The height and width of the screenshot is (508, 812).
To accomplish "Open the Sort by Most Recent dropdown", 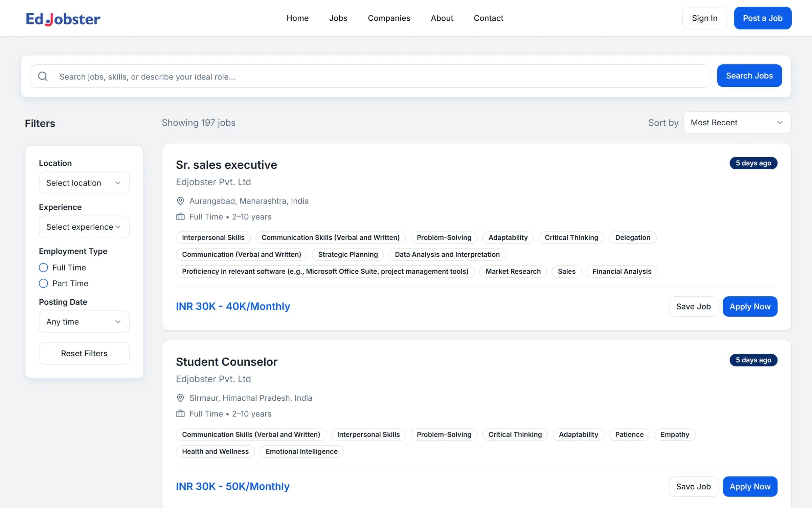I will pyautogui.click(x=737, y=123).
